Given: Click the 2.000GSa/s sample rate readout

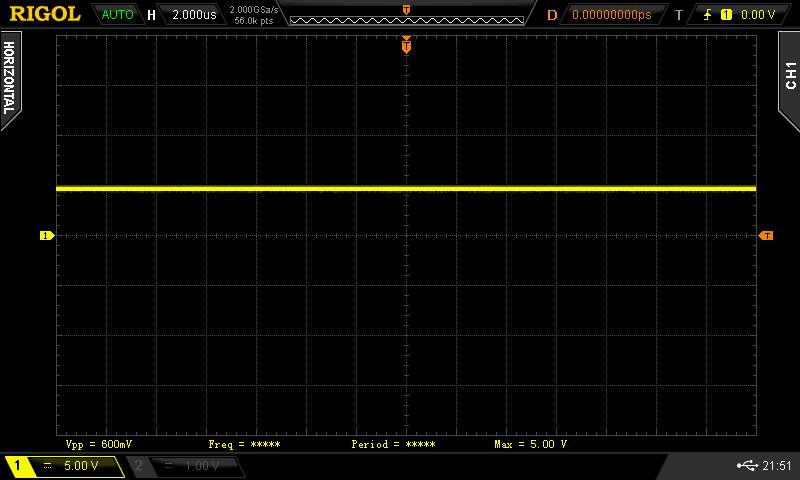Looking at the screenshot, I should pos(254,9).
